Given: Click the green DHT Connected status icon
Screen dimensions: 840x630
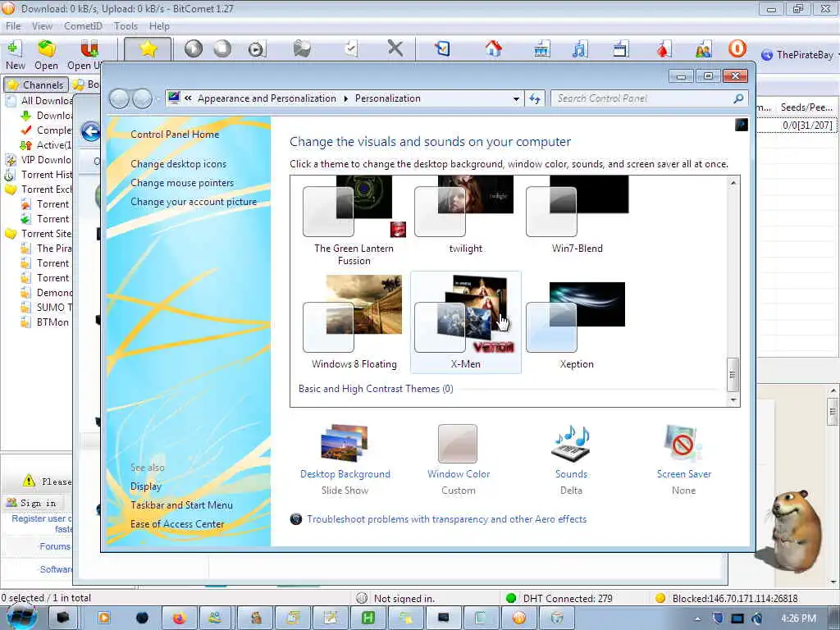Looking at the screenshot, I should coord(510,598).
